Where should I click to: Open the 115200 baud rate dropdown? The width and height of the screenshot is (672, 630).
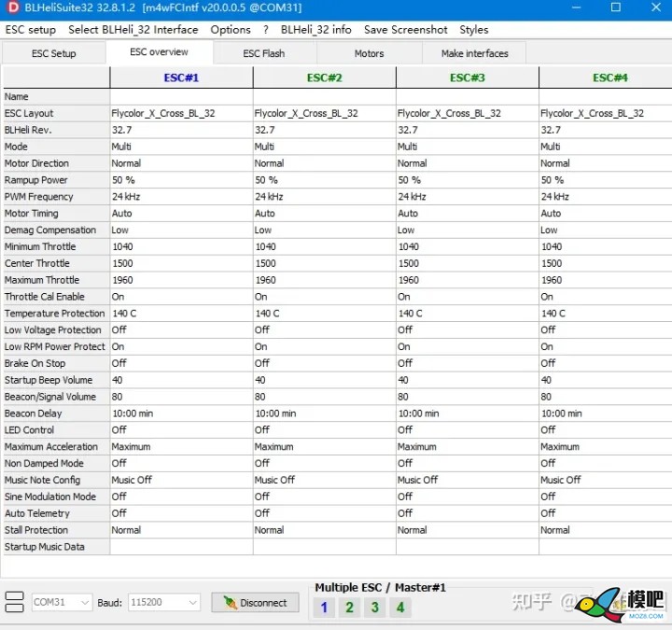[x=163, y=602]
